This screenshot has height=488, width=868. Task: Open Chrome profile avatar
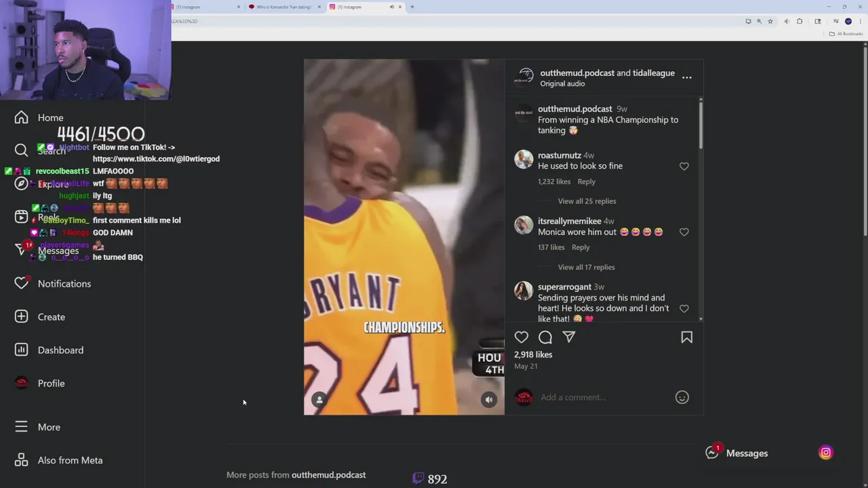848,21
